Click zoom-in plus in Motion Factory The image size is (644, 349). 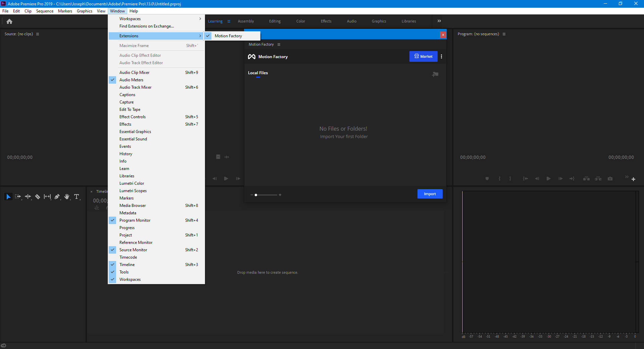(280, 195)
